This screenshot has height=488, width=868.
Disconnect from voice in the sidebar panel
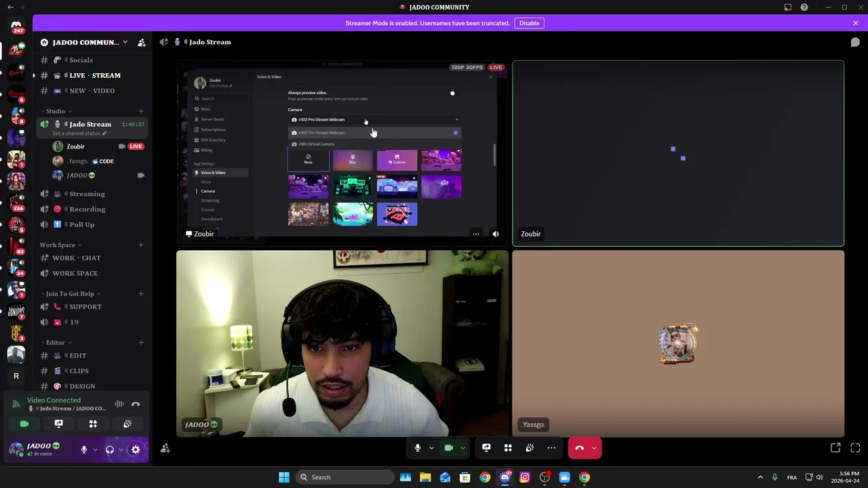pyautogui.click(x=136, y=404)
